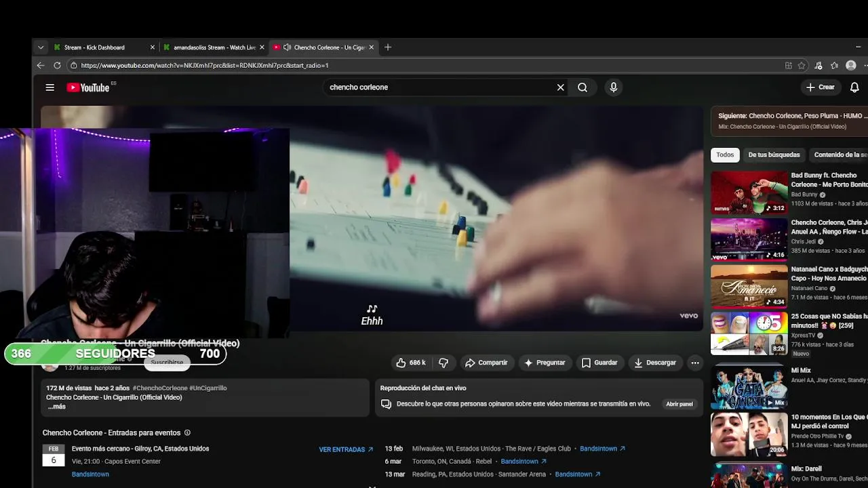Viewport: 868px width, 488px height.
Task: Reload the page with the refresh icon
Action: coord(57,66)
